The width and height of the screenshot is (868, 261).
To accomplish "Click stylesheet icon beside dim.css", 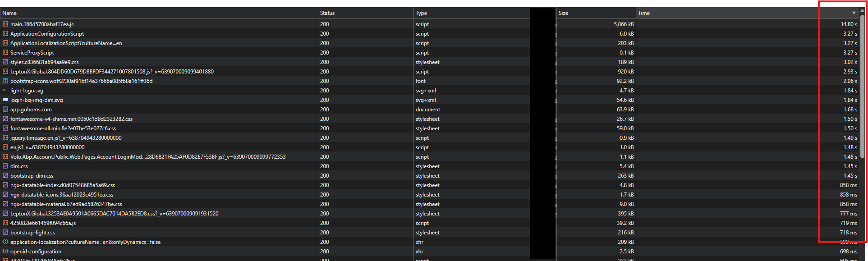I will point(5,166).
